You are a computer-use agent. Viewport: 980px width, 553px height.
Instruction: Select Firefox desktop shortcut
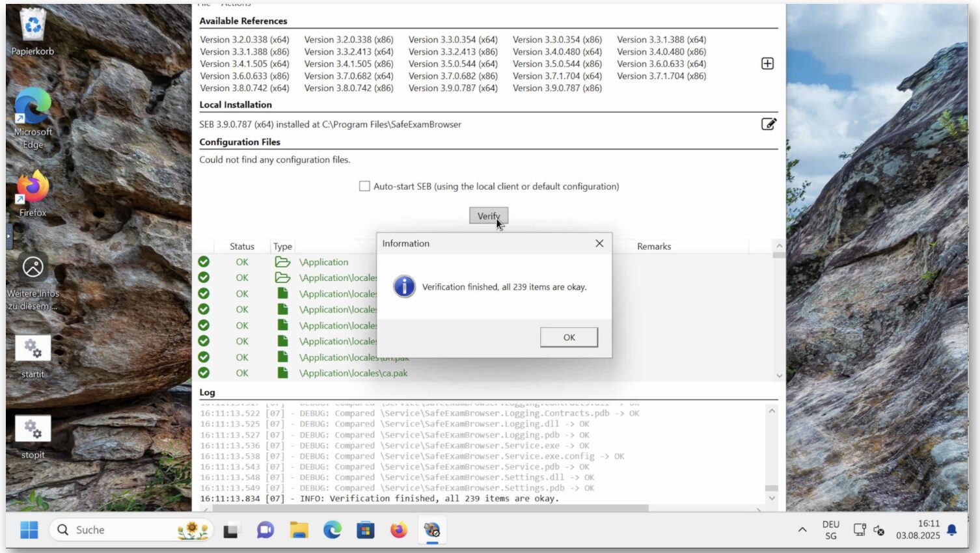[33, 194]
